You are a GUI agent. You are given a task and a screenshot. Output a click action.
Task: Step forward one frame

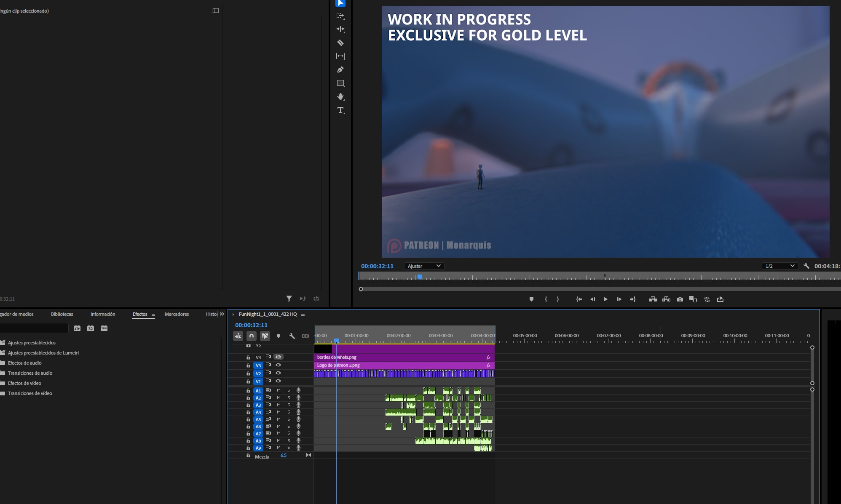(619, 299)
